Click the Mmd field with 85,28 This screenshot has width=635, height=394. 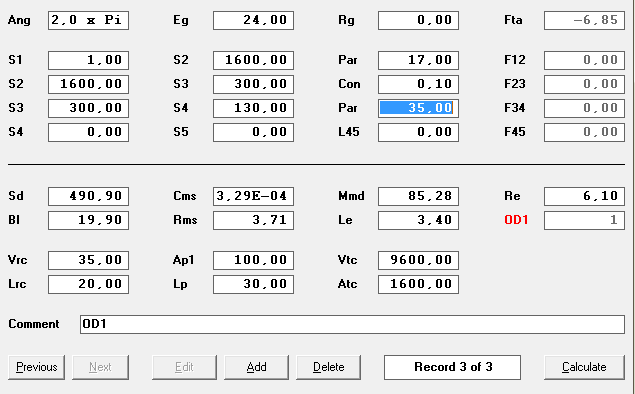pyautogui.click(x=418, y=196)
